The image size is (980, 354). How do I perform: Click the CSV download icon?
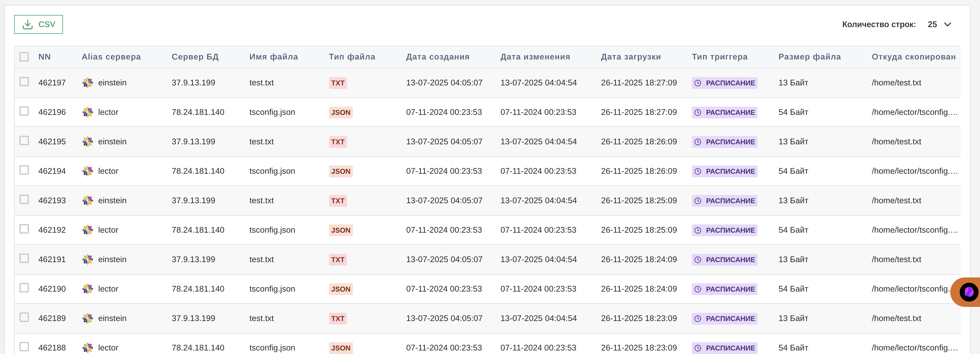point(27,25)
